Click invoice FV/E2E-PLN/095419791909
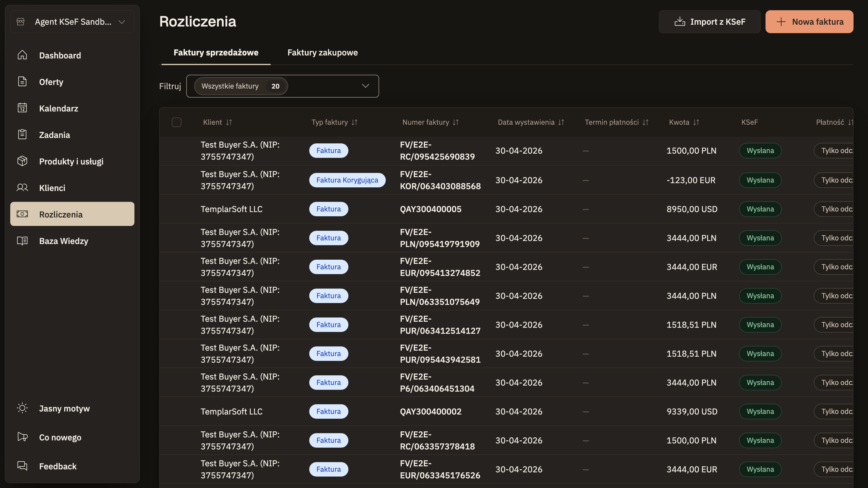868x488 pixels. pos(440,238)
